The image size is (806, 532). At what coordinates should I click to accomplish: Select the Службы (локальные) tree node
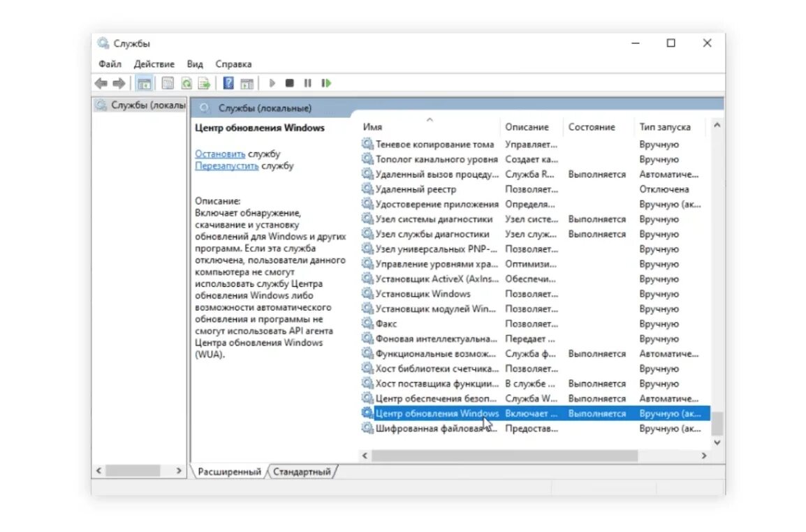coord(141,105)
